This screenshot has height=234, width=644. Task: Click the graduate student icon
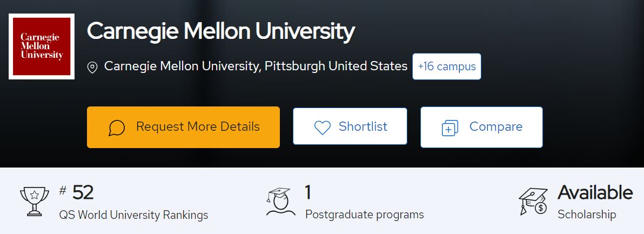pyautogui.click(x=280, y=202)
